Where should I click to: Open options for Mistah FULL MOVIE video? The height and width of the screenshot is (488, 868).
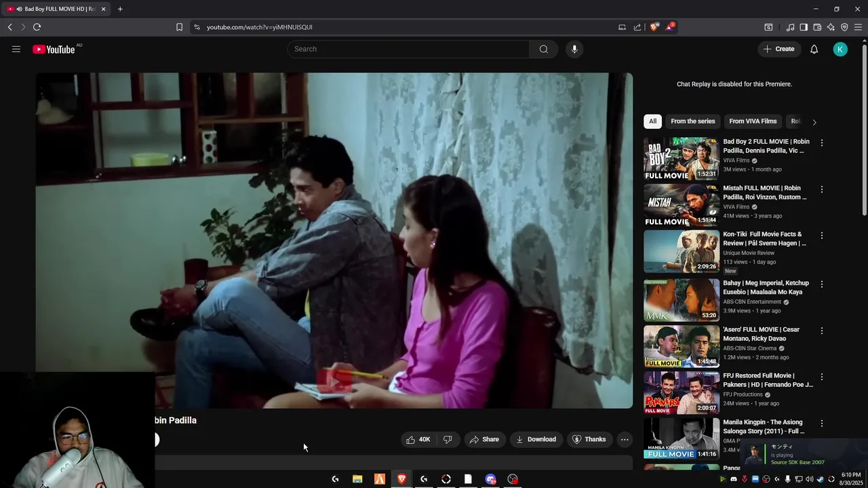(x=821, y=189)
